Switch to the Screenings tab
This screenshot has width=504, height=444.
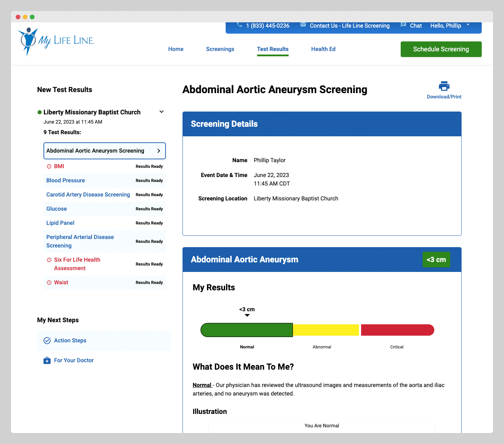[x=220, y=49]
